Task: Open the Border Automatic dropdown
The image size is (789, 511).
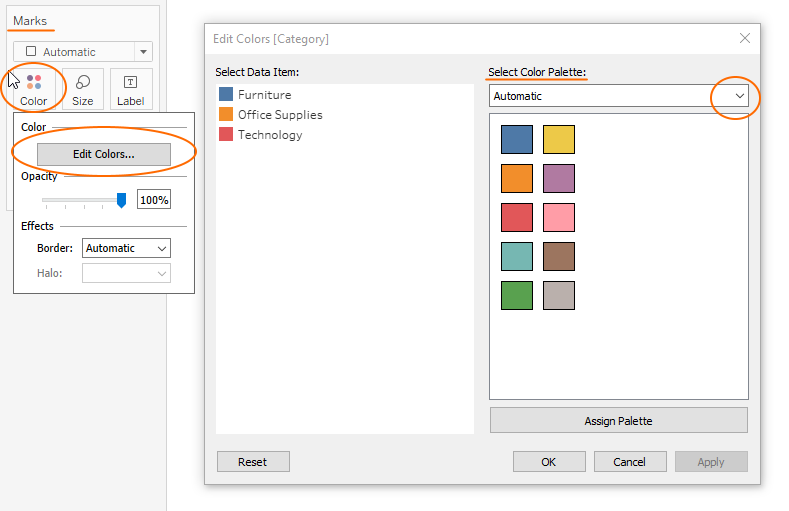Action: pyautogui.click(x=125, y=248)
